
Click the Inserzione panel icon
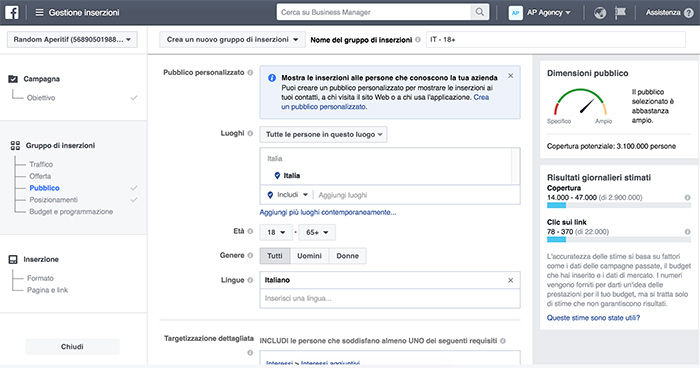pyautogui.click(x=13, y=259)
